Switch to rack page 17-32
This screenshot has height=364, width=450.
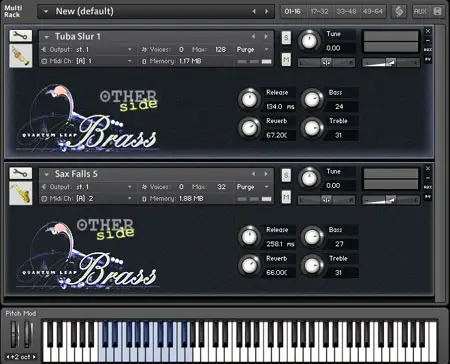click(319, 12)
